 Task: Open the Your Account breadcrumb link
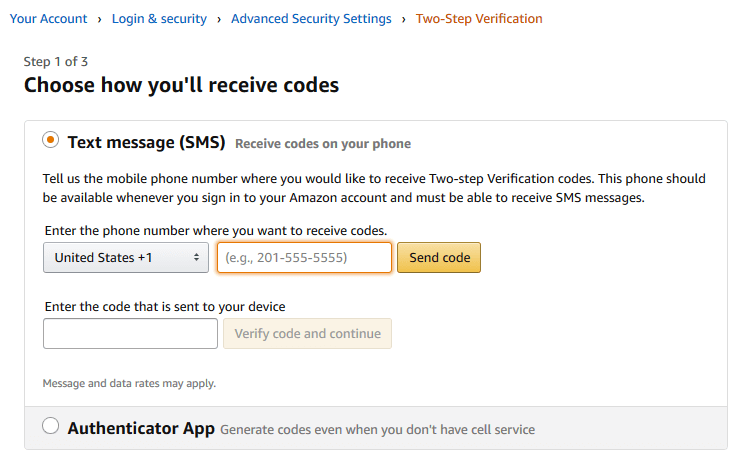coord(48,19)
